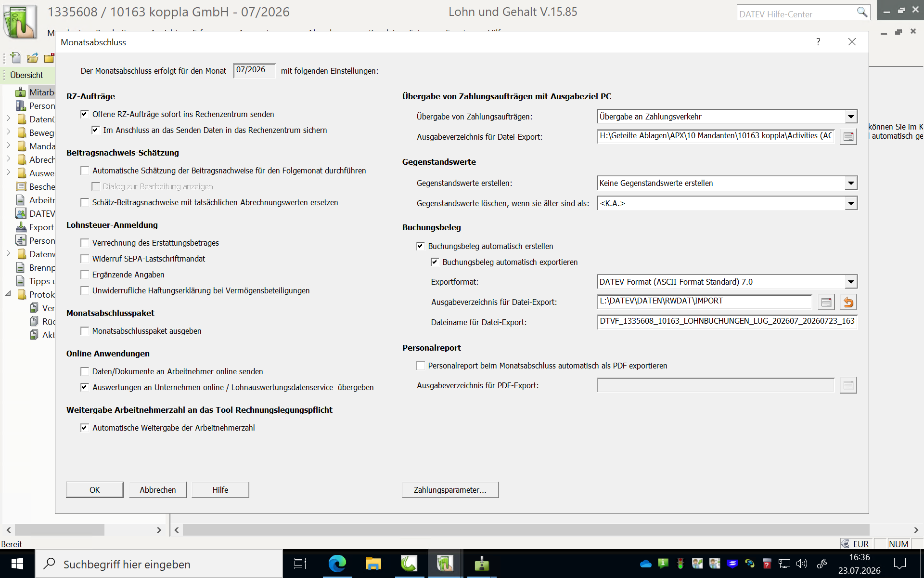Select the Arbeitnehmer online tree entry
The width and height of the screenshot is (924, 578).
point(42,200)
